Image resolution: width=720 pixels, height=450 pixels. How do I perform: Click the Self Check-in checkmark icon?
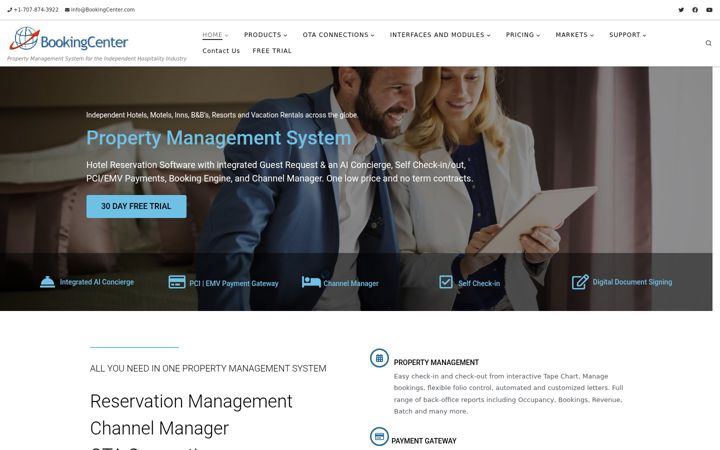(446, 282)
